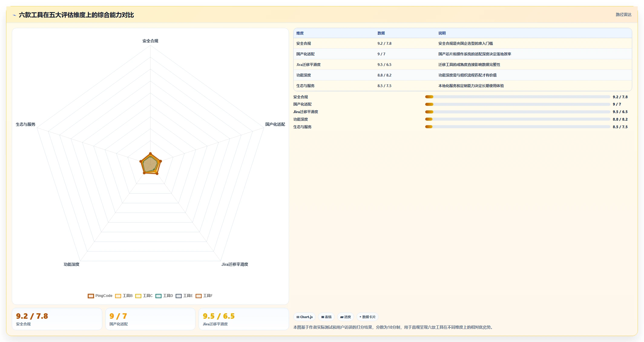Select the 生态与服务 table row cell
Viewport: 644px width, 342px height.
(305, 86)
